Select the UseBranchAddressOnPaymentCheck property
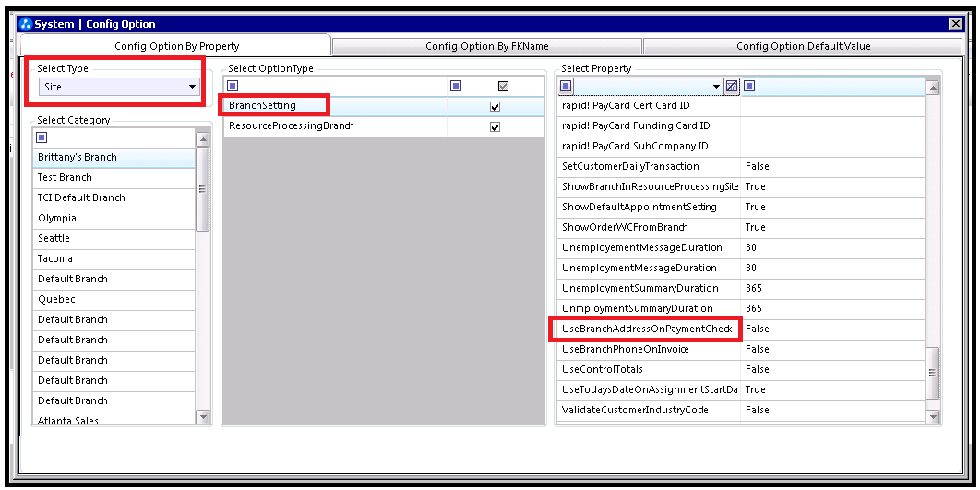The height and width of the screenshot is (490, 980). (x=646, y=329)
